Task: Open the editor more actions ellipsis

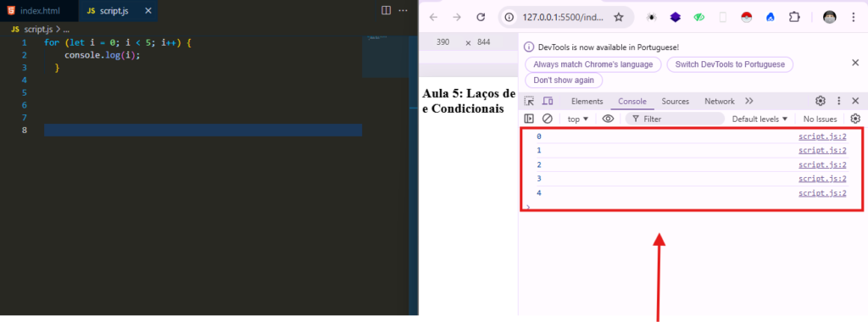Action: point(403,10)
